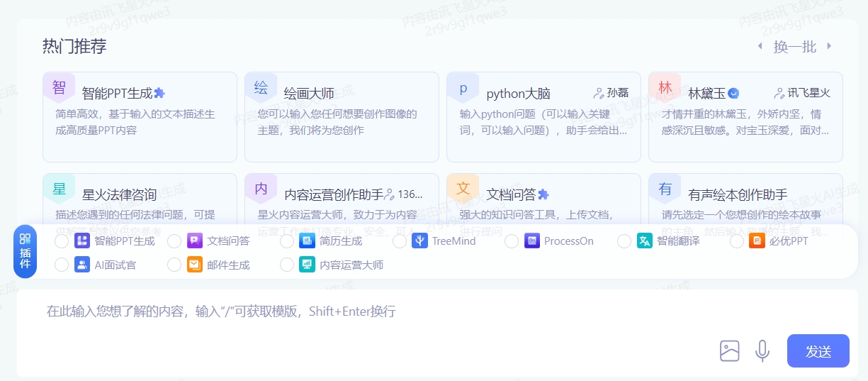Show the next batch with right arrow
Image resolution: width=868 pixels, height=381 pixels.
829,46
